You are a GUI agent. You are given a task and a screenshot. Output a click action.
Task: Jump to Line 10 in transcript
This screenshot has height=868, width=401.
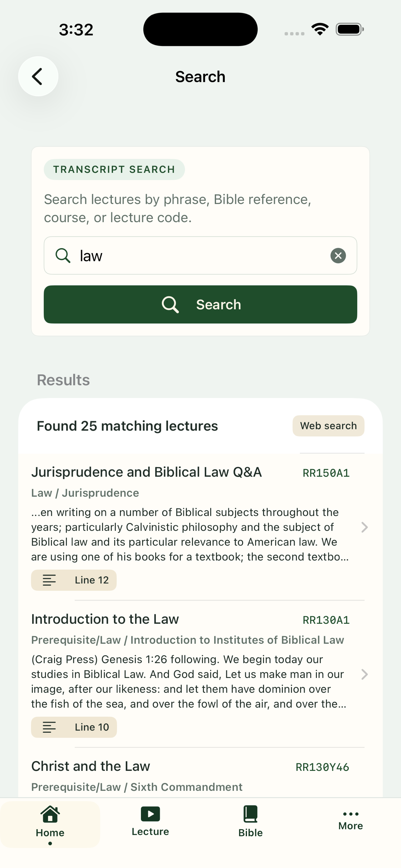[74, 727]
